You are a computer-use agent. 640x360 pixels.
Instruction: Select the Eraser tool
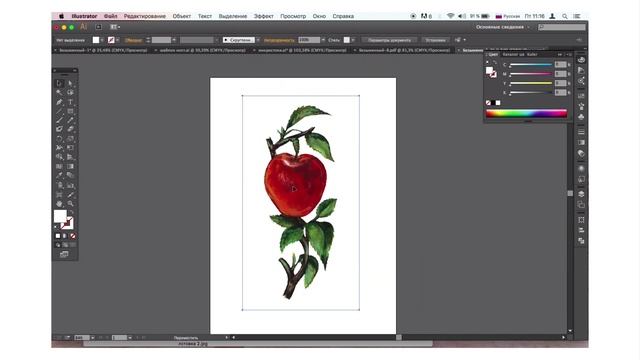pos(70,129)
